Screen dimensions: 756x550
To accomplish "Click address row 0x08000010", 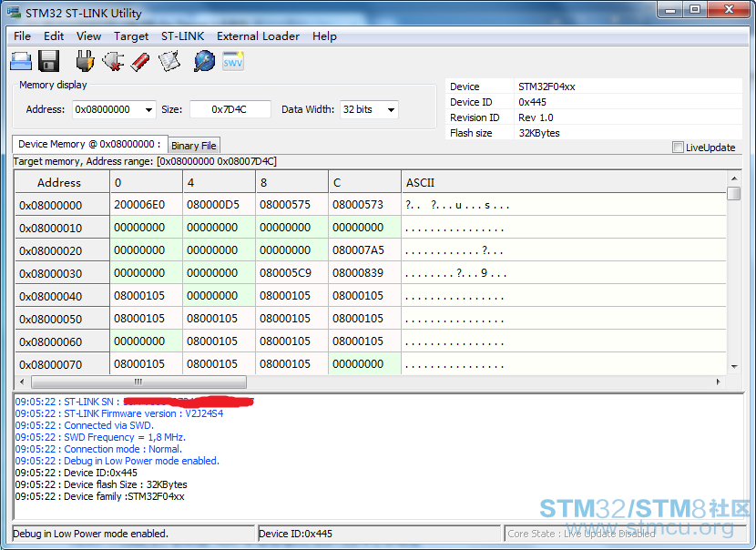I will (62, 228).
